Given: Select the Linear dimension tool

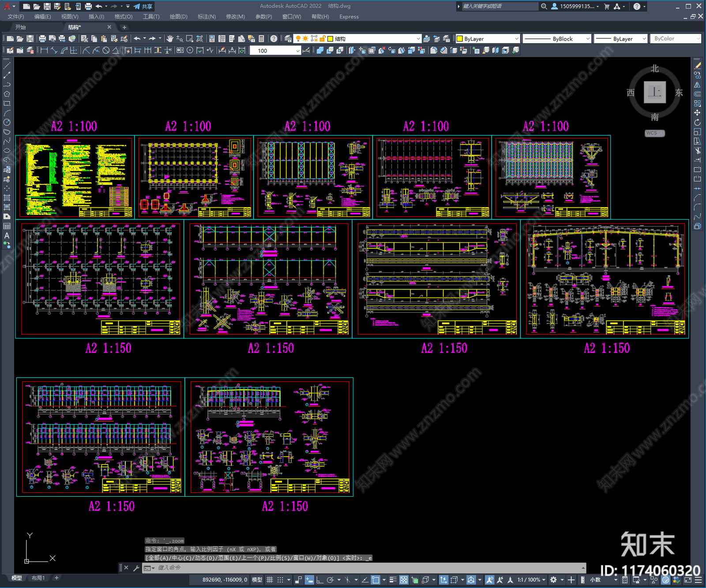Looking at the screenshot, I should point(44,50).
